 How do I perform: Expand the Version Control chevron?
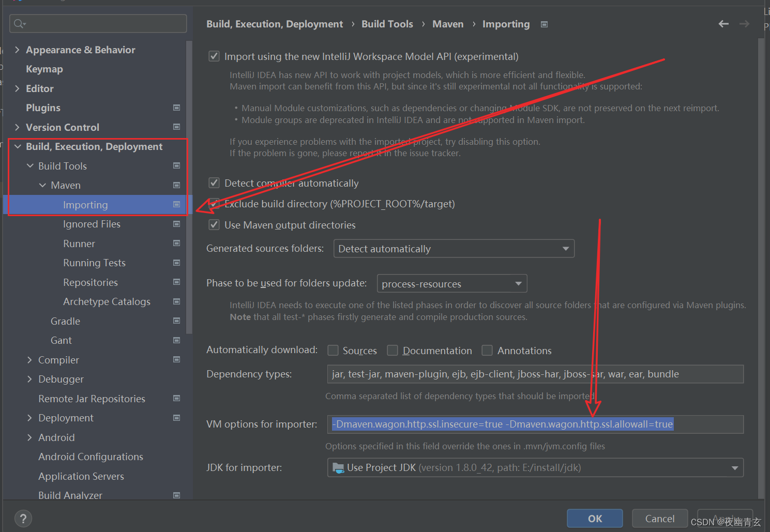[x=17, y=127]
